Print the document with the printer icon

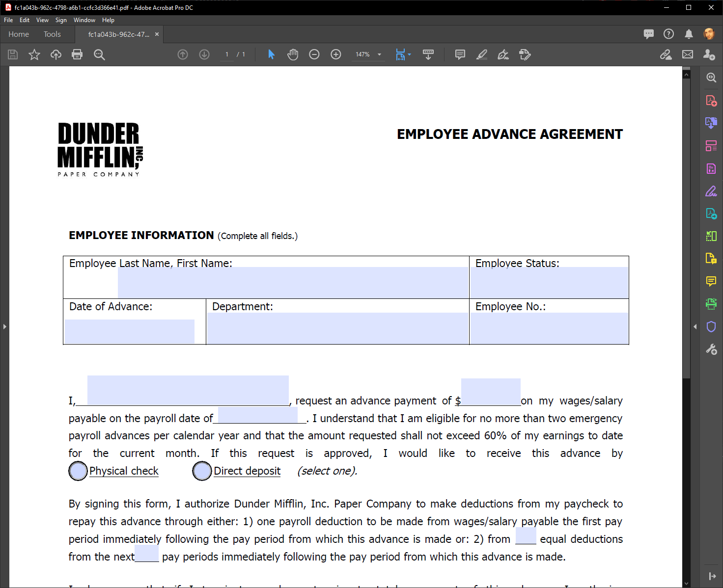(77, 54)
